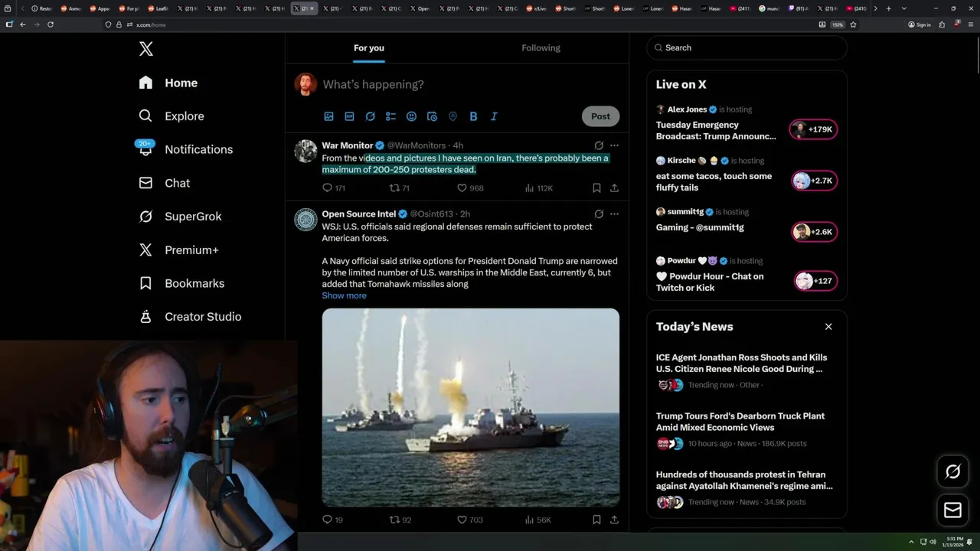Reply to the Open Source Intel post

tap(332, 520)
